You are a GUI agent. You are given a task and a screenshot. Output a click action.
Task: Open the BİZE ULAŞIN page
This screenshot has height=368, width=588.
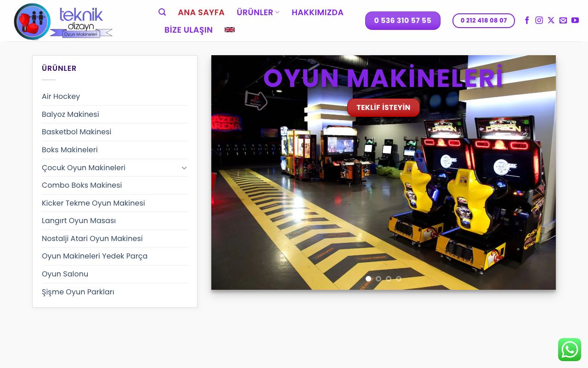tap(188, 30)
